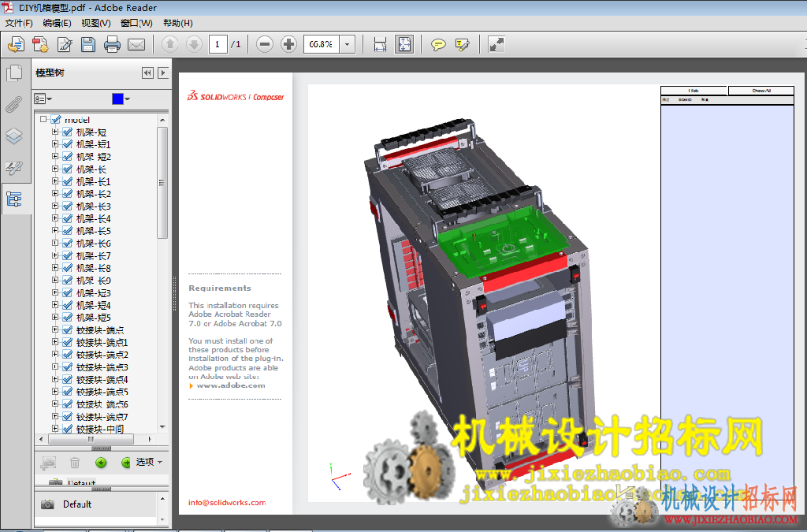
Task: Select the 机架-长9 tree item
Action: click(x=93, y=281)
